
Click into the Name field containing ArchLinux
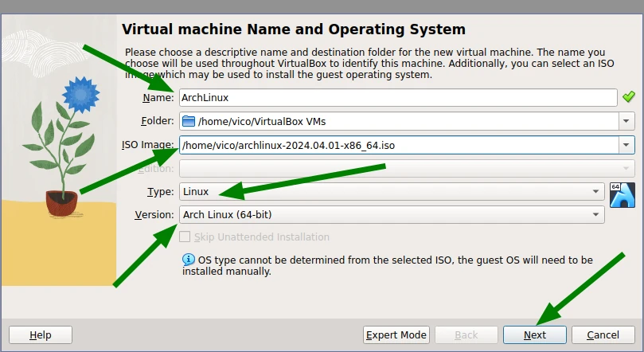click(x=397, y=97)
